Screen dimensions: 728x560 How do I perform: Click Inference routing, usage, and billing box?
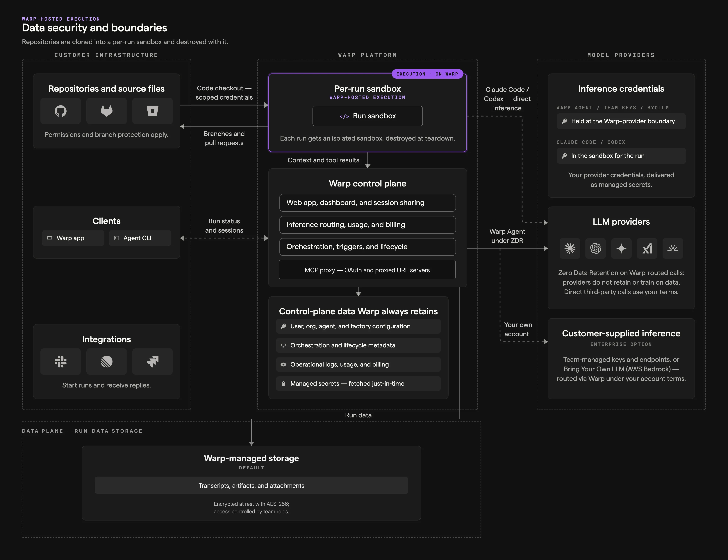[367, 225]
